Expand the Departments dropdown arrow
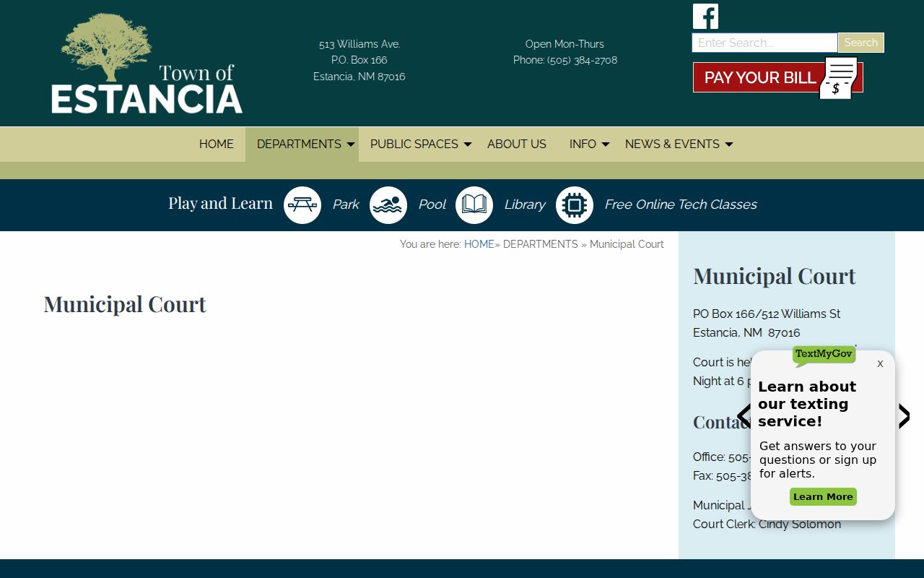Image resolution: width=924 pixels, height=578 pixels. pos(351,144)
